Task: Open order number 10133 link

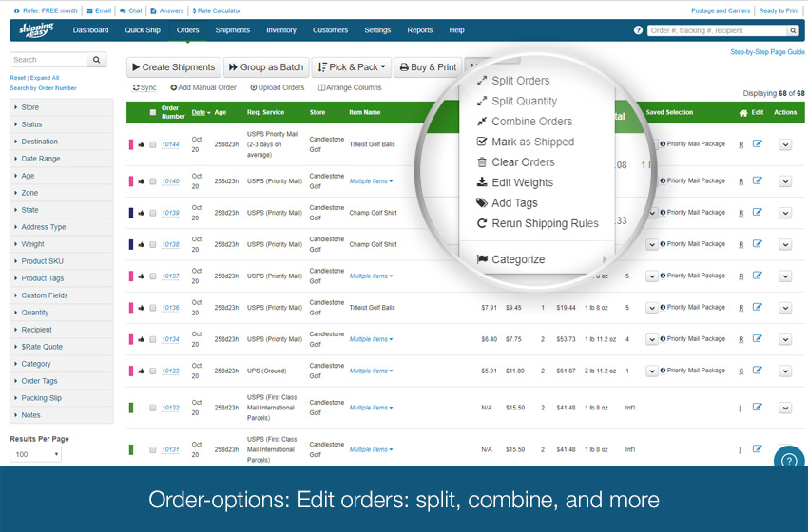Action: [x=170, y=370]
